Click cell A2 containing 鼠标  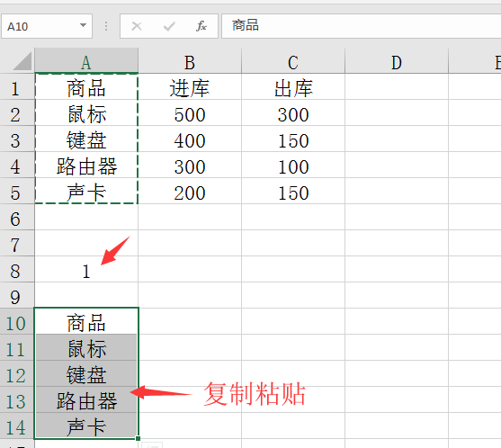click(x=86, y=112)
